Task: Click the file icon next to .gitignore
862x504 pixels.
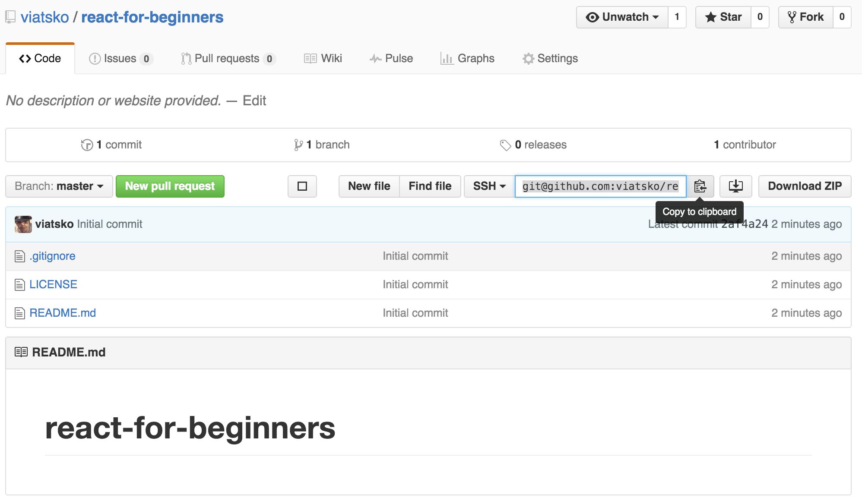Action: [20, 256]
